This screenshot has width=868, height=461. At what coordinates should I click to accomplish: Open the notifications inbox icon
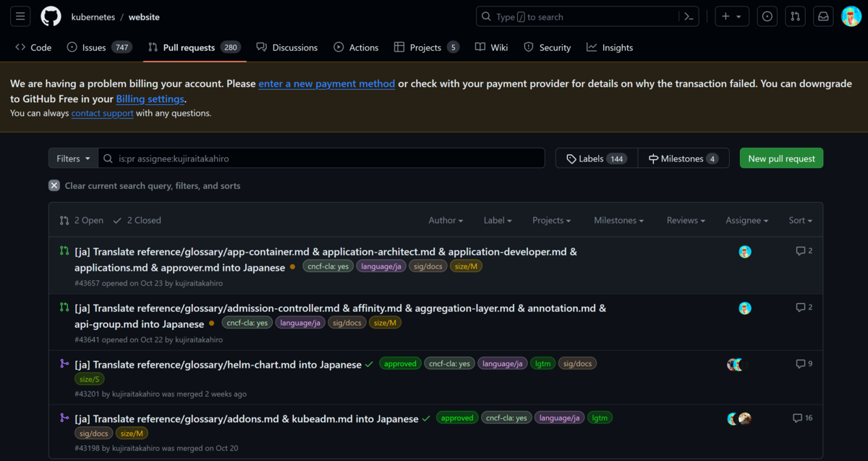pyautogui.click(x=823, y=17)
